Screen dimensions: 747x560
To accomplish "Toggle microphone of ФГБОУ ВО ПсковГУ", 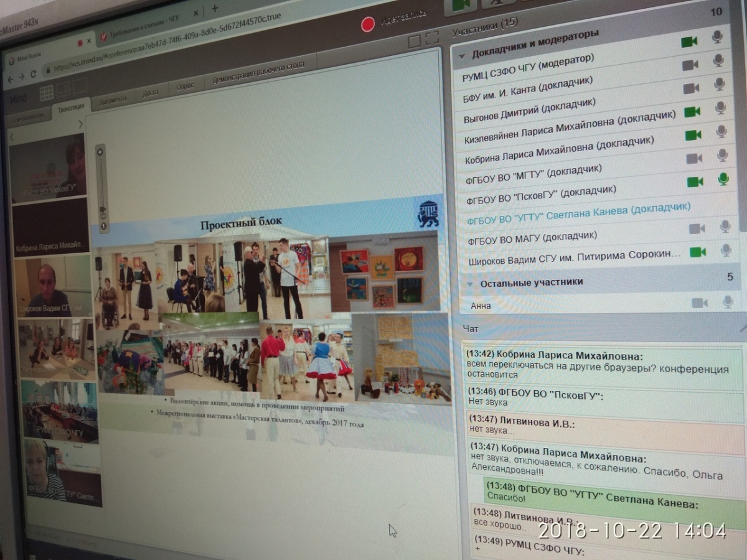I will tap(723, 179).
